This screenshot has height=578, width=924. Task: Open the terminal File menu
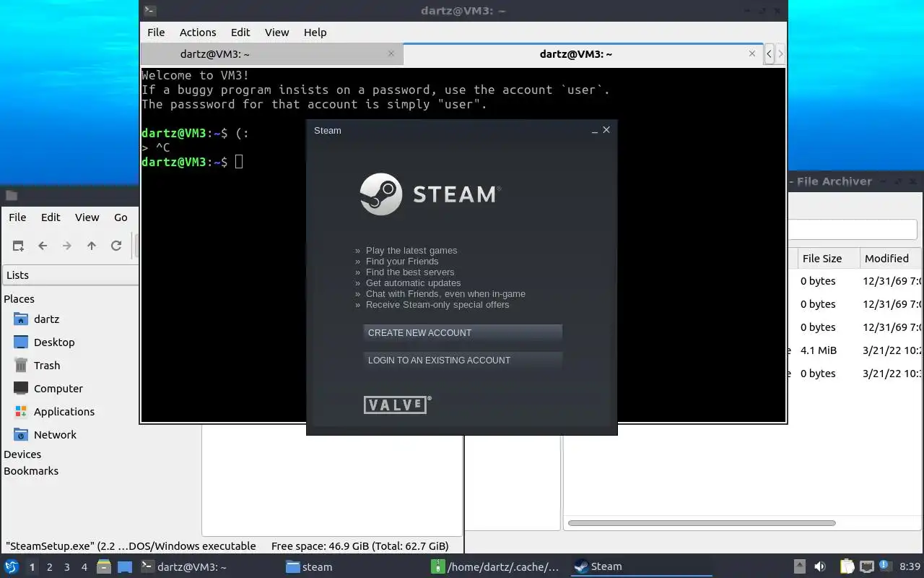click(156, 33)
